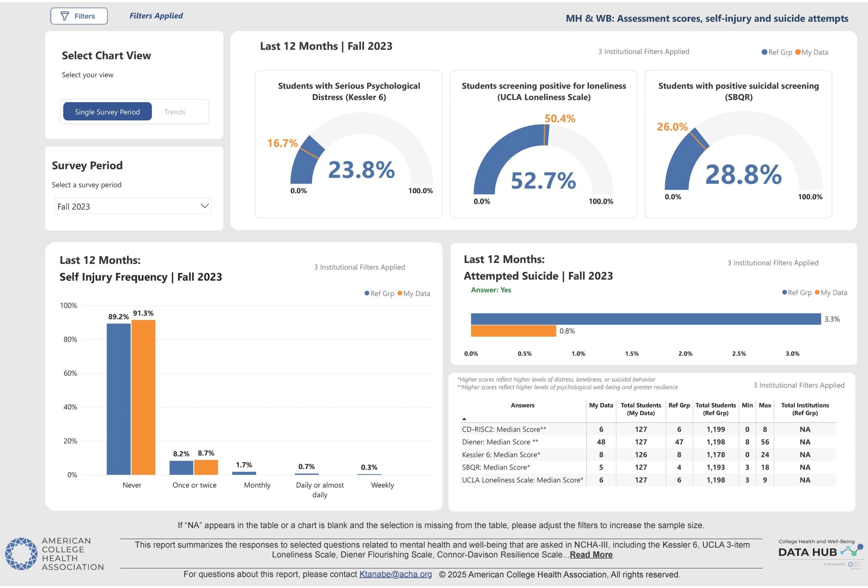The width and height of the screenshot is (868, 588).
Task: Sort table by My Data column header
Action: tap(601, 405)
